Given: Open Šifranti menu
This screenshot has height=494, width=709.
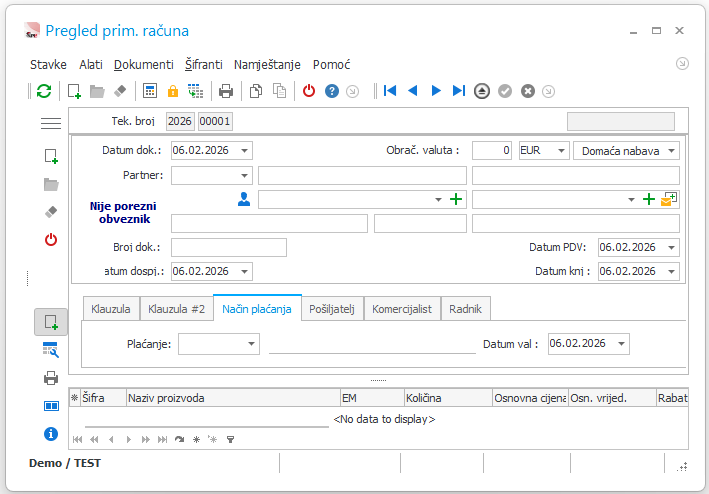Looking at the screenshot, I should [x=203, y=65].
